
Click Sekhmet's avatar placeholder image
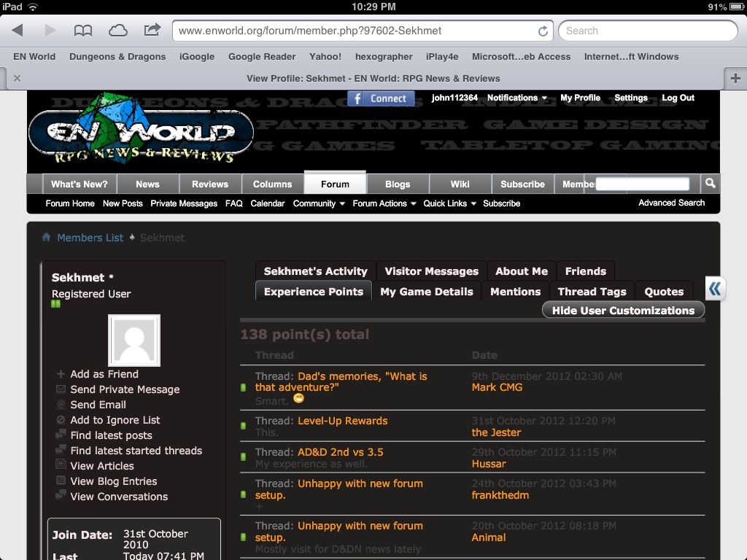pyautogui.click(x=134, y=340)
